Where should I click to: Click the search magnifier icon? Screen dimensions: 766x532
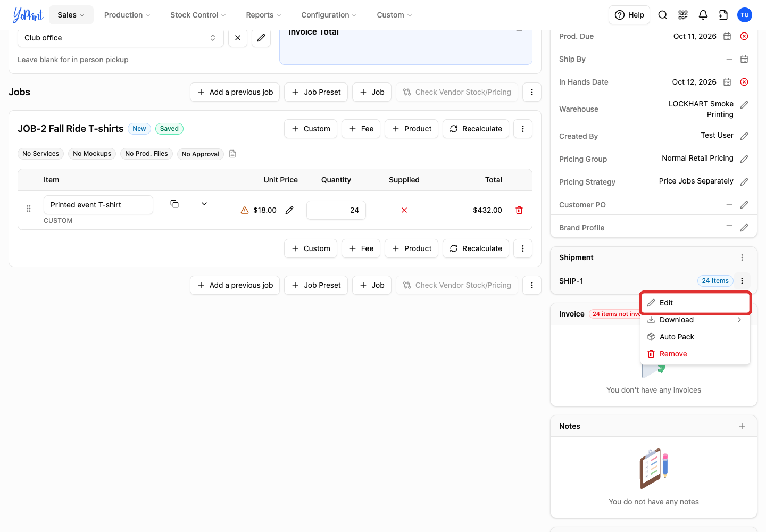[663, 15]
